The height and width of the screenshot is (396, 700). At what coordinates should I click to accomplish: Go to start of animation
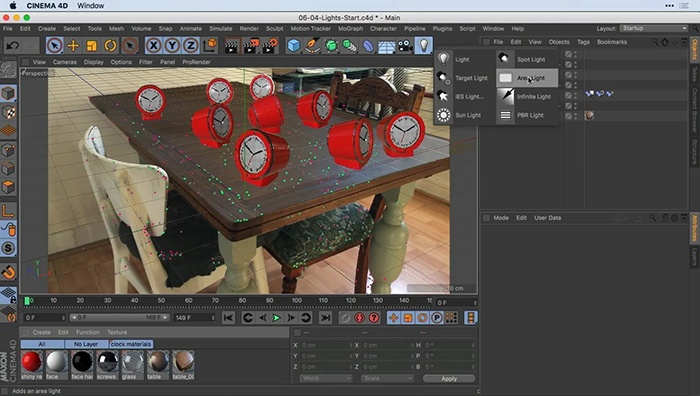coord(228,318)
